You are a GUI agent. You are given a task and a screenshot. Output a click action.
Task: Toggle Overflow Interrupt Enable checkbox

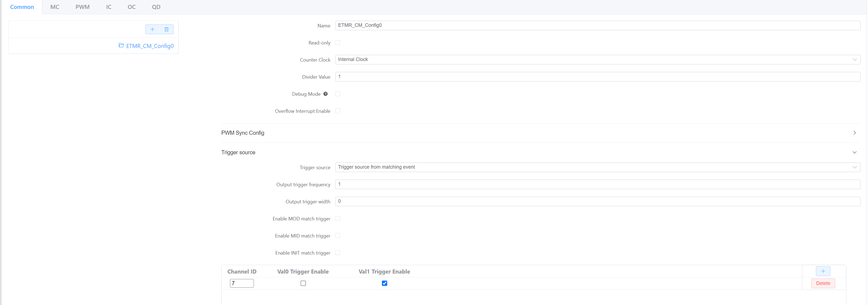click(338, 111)
